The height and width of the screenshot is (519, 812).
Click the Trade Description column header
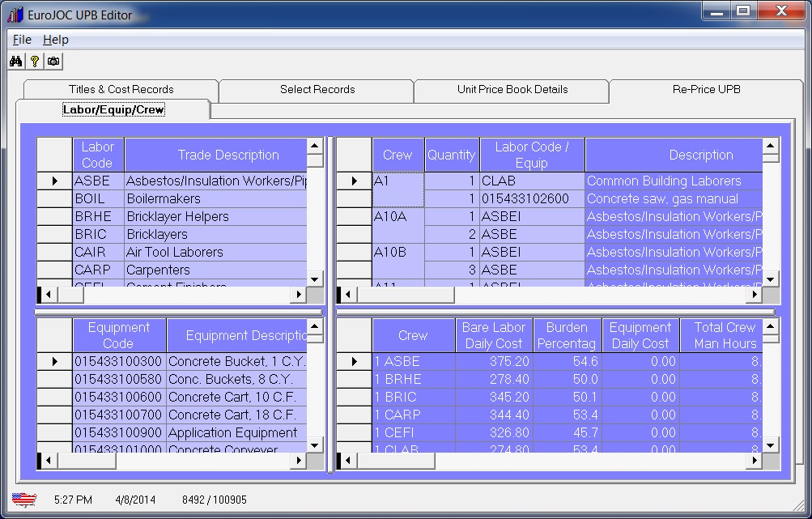(227, 155)
